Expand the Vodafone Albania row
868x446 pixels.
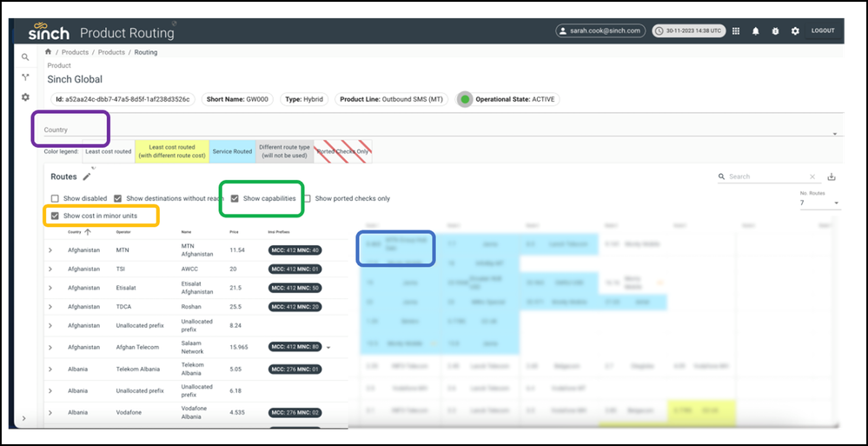point(50,413)
